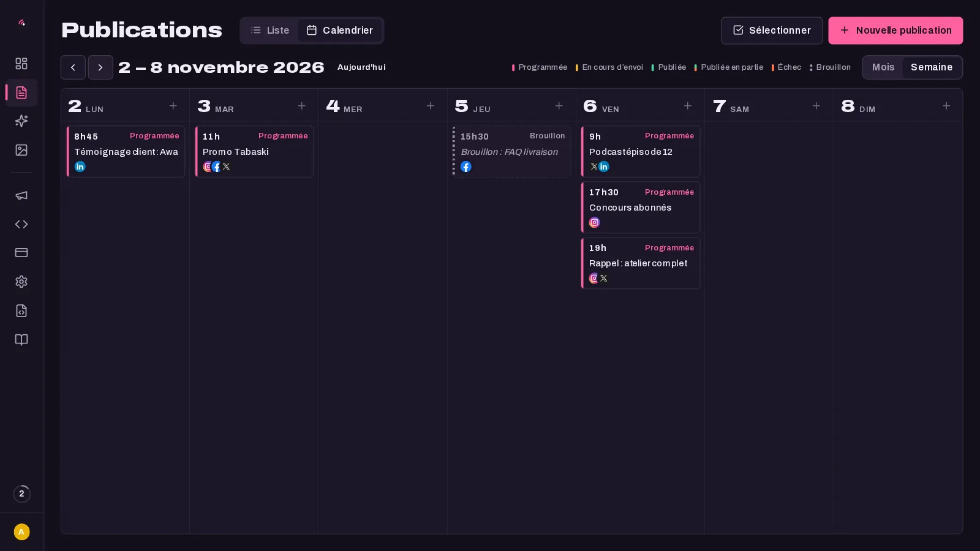Open the Témoignage client: Awa post
Image resolution: width=980 pixels, height=551 pixels.
pyautogui.click(x=126, y=152)
